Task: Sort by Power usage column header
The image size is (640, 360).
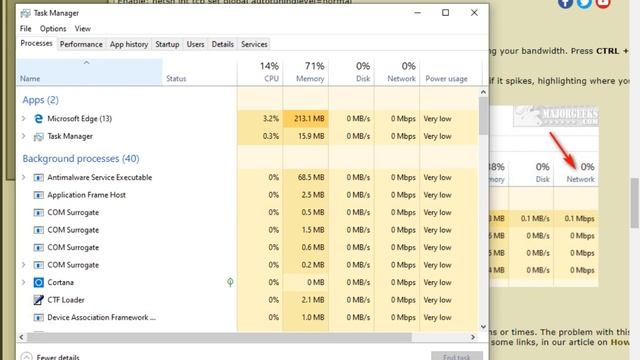Action: point(451,72)
